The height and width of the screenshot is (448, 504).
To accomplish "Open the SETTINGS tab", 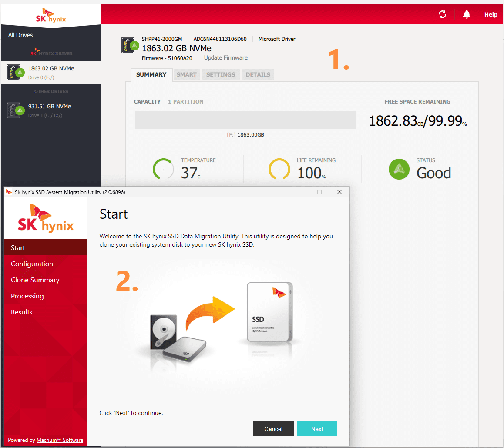I will tap(221, 74).
